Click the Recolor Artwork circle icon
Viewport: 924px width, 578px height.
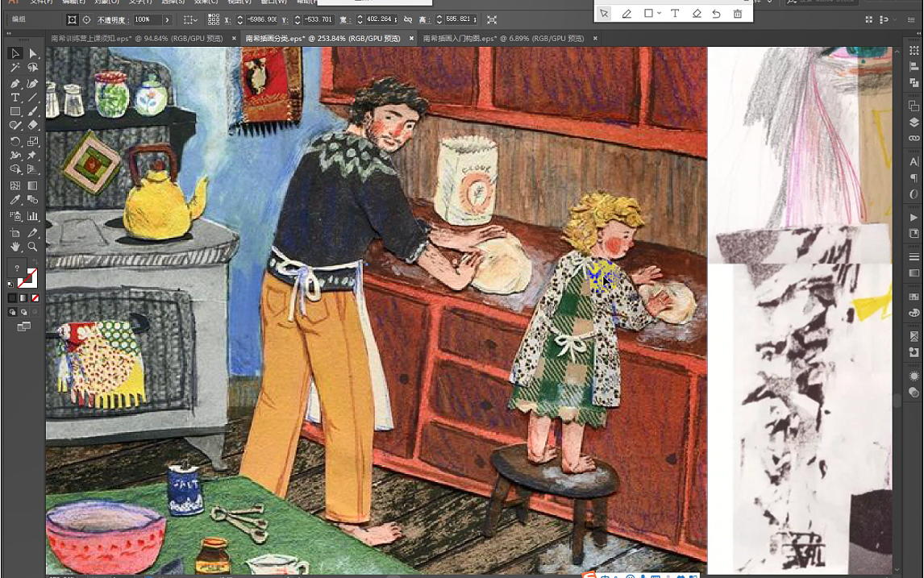tap(86, 20)
